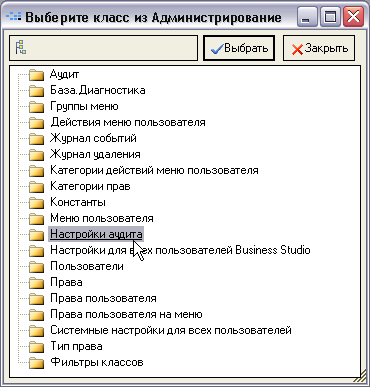The image size is (370, 387).
Task: Select the folder icon beside Константы
Action: (x=36, y=203)
